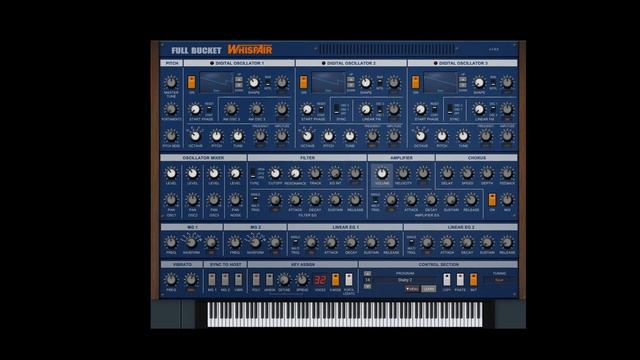Click Oscillator 2 Octave selector knob
The width and height of the screenshot is (640, 360).
pyautogui.click(x=307, y=136)
